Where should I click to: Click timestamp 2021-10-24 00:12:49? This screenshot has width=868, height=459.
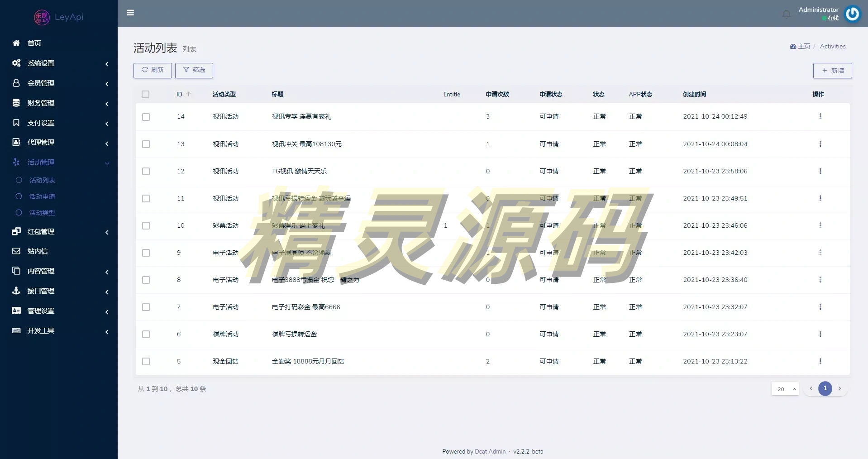715,116
